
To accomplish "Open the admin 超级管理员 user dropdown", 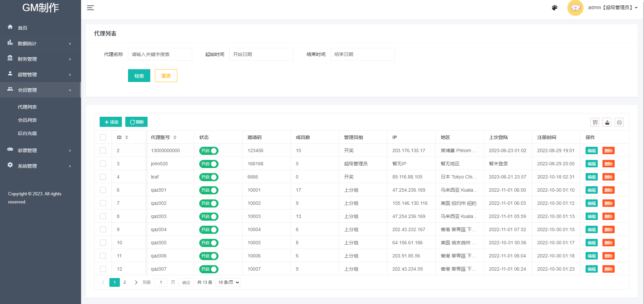I will coord(612,8).
